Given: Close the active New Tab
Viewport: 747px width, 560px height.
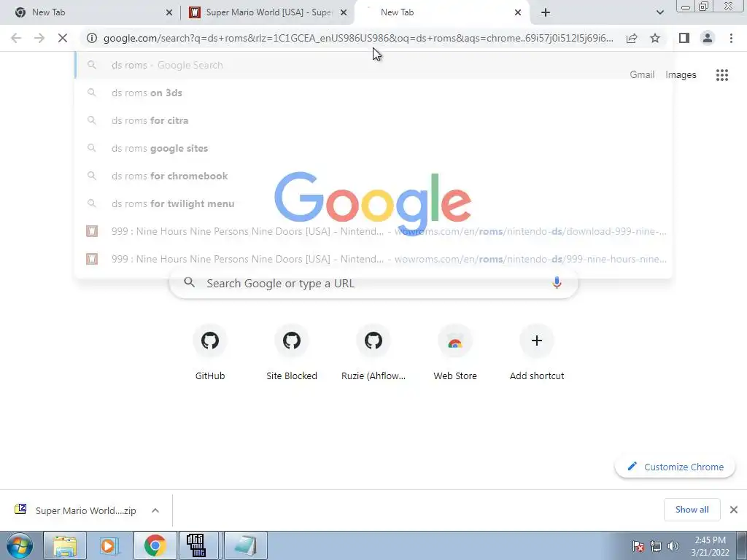Looking at the screenshot, I should (x=518, y=12).
